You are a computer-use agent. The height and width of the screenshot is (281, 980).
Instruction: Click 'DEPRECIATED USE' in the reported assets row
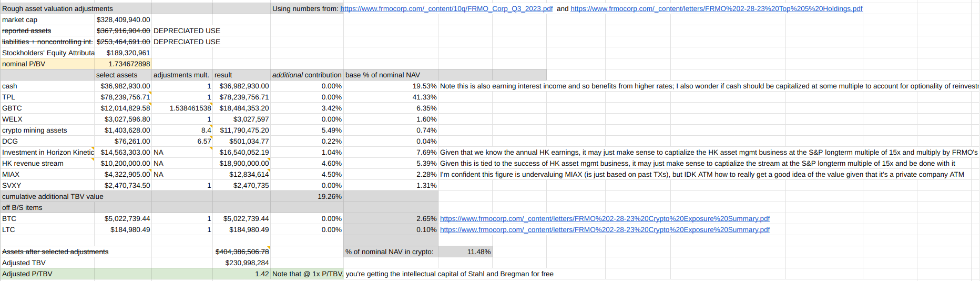pos(187,31)
